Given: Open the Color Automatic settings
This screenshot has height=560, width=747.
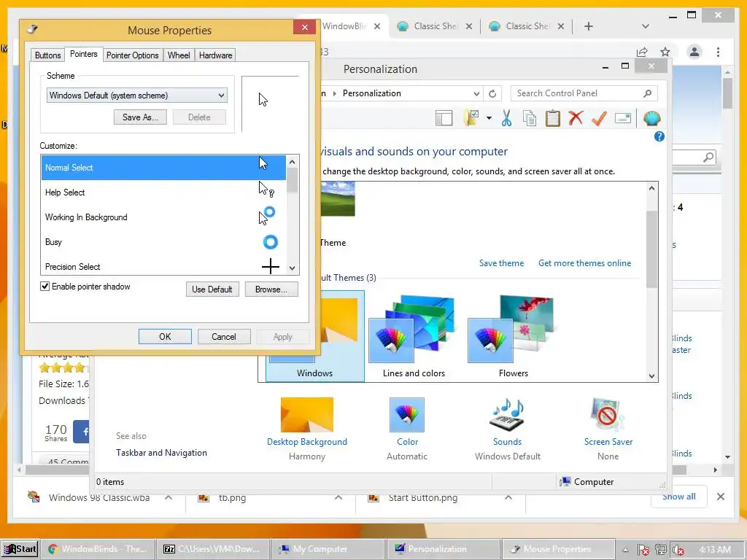Looking at the screenshot, I should (407, 429).
